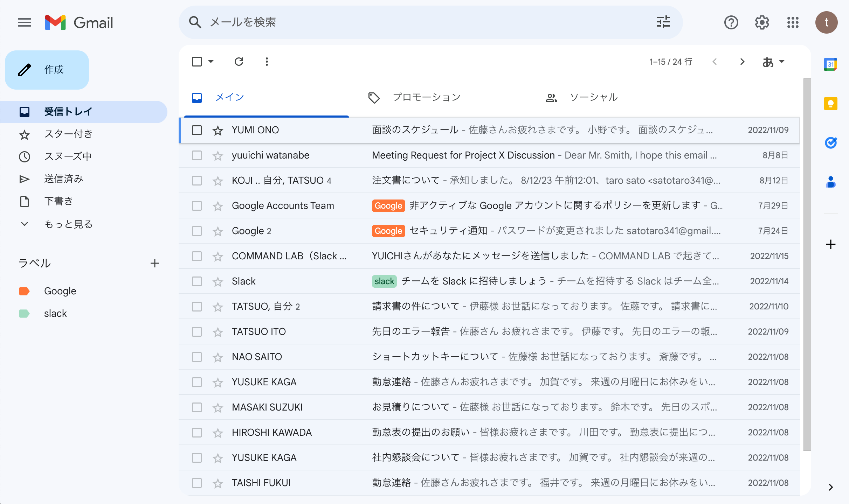
Task: Check the 社内懇談会について email checkbox
Action: [197, 458]
